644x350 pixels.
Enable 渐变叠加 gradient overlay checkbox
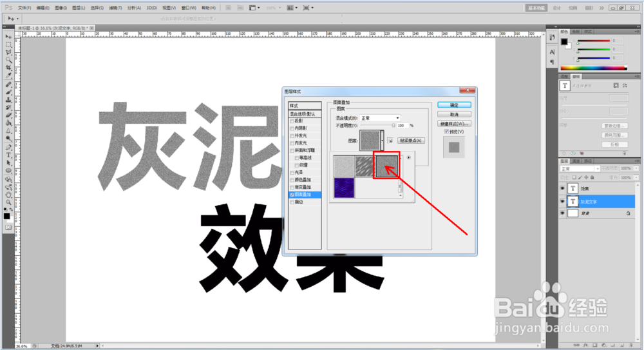(x=292, y=188)
